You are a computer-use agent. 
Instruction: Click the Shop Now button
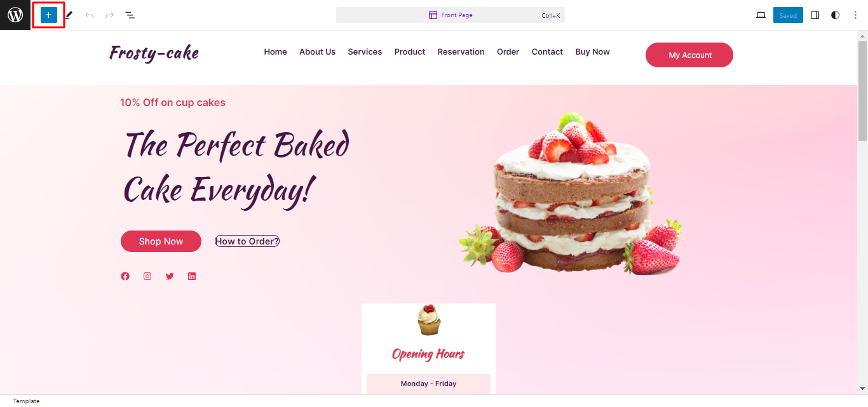pos(161,241)
